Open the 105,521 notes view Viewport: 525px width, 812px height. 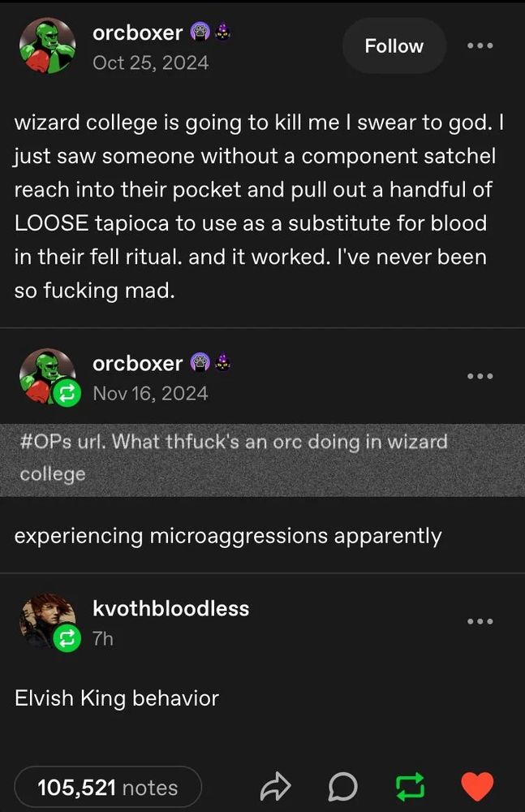pyautogui.click(x=108, y=786)
